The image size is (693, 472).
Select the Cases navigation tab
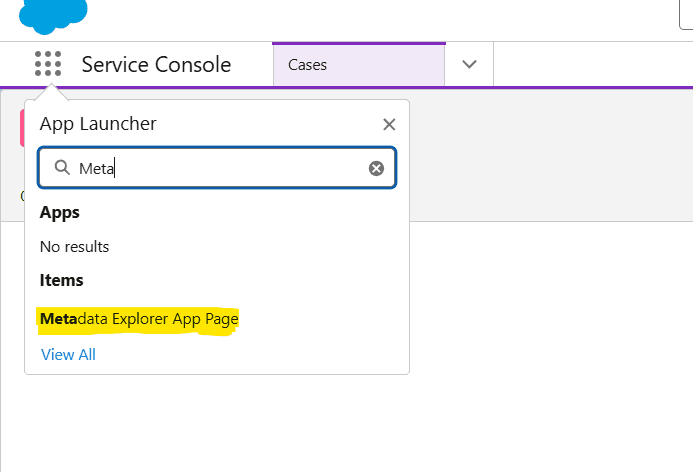click(359, 65)
